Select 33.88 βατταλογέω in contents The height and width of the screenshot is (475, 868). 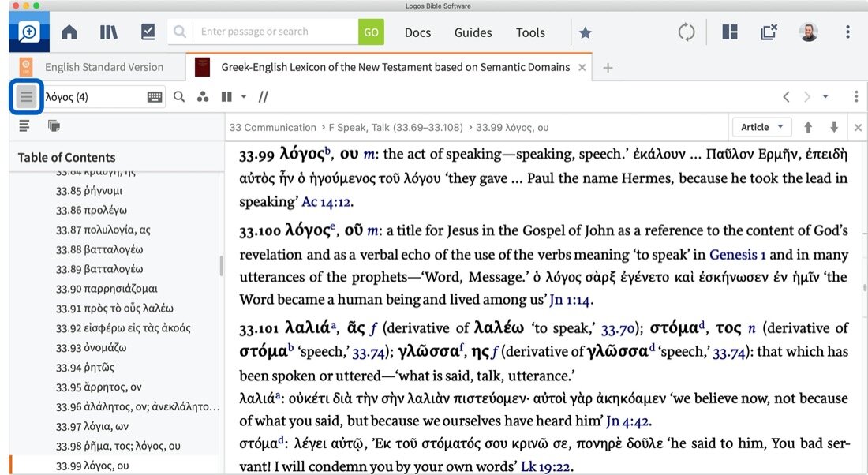coord(99,249)
